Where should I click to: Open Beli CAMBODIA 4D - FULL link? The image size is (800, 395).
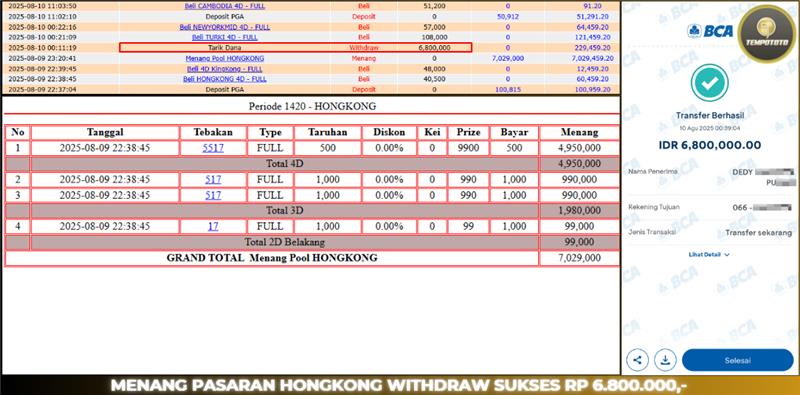pyautogui.click(x=224, y=6)
